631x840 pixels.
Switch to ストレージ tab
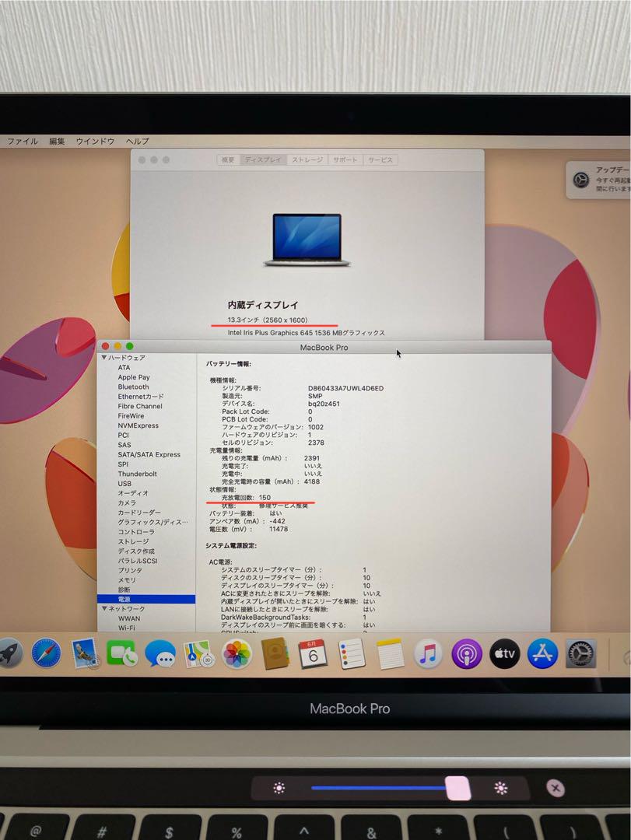(307, 159)
